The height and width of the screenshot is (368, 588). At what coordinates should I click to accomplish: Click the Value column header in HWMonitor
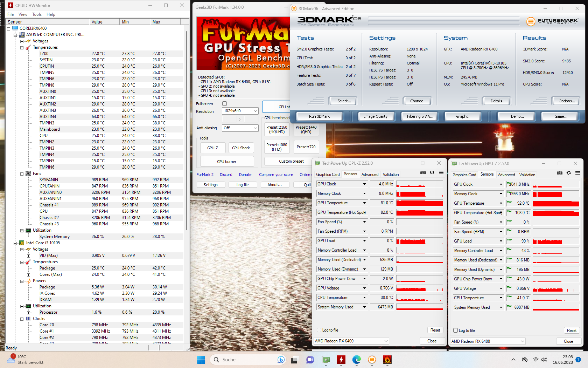pyautogui.click(x=104, y=22)
